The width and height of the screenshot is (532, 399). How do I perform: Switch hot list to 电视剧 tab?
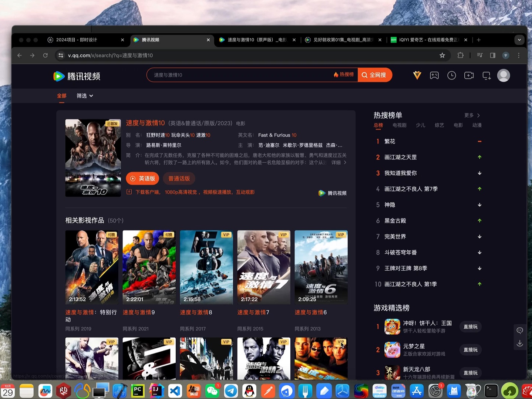click(x=400, y=125)
